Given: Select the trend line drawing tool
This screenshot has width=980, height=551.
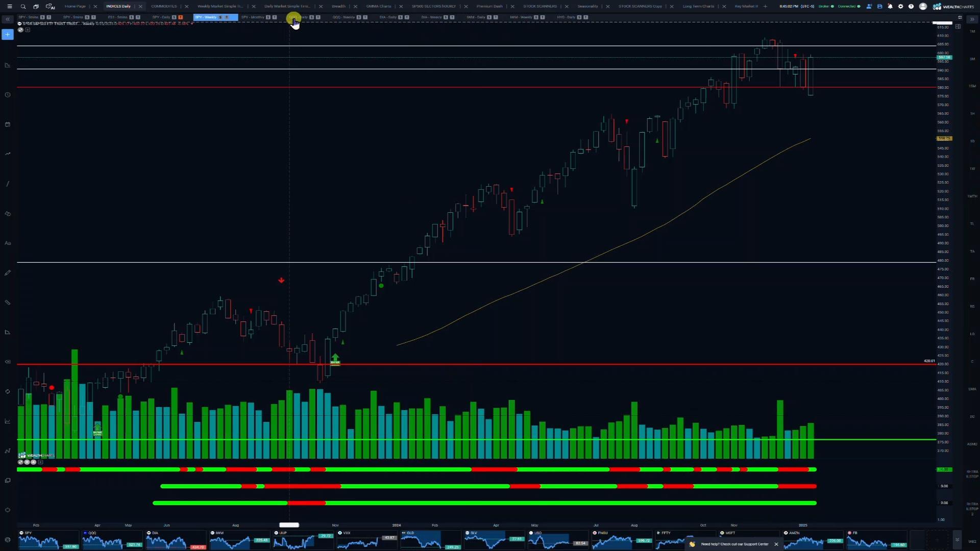Looking at the screenshot, I should pyautogui.click(x=7, y=184).
